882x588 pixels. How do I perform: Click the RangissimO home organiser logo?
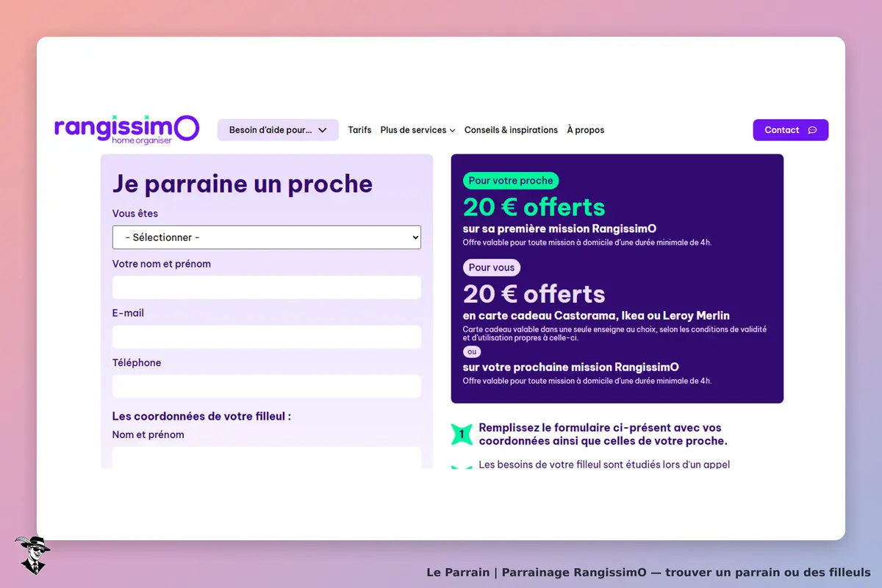pos(126,129)
